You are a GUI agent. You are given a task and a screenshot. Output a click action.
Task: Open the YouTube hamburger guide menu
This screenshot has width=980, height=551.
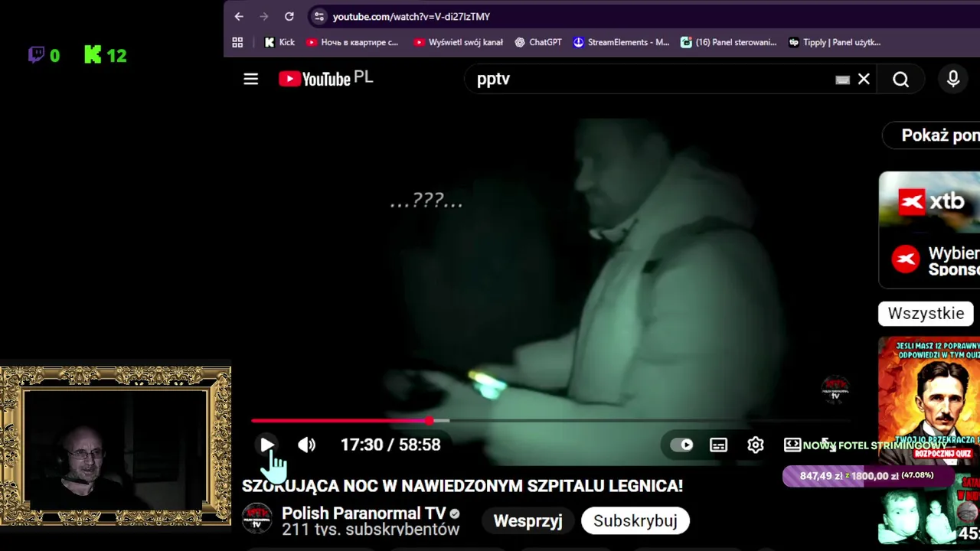click(x=251, y=79)
